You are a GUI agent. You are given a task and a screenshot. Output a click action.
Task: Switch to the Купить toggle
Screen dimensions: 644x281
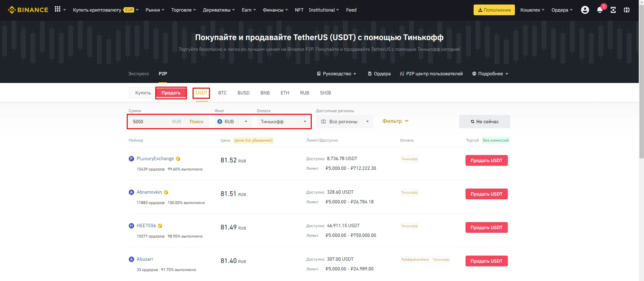coord(143,93)
